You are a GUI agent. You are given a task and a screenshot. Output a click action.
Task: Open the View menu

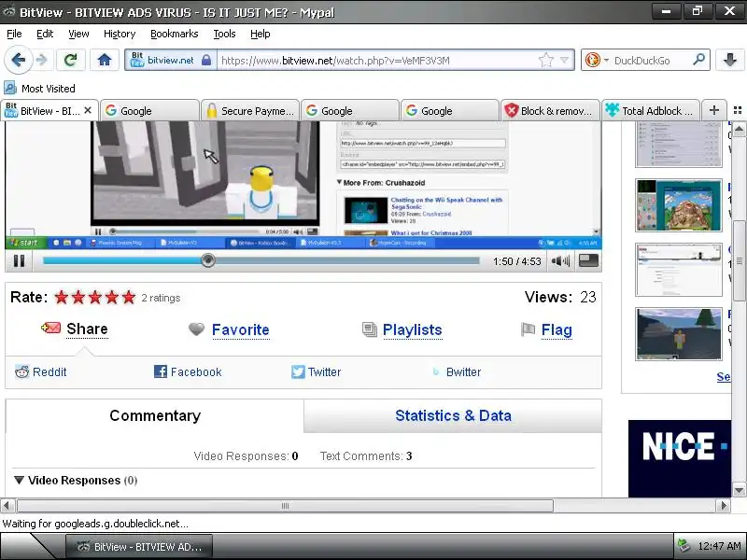coord(78,34)
